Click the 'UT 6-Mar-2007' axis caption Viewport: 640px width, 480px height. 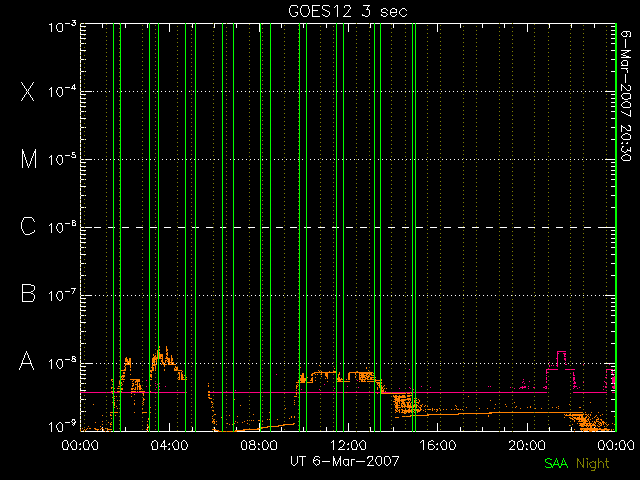(x=345, y=461)
